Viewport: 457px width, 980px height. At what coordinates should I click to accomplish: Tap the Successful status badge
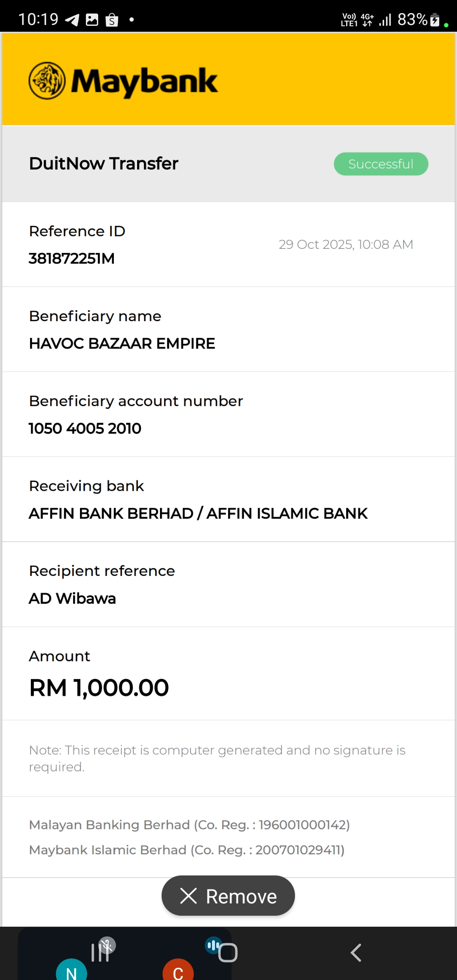click(x=381, y=164)
